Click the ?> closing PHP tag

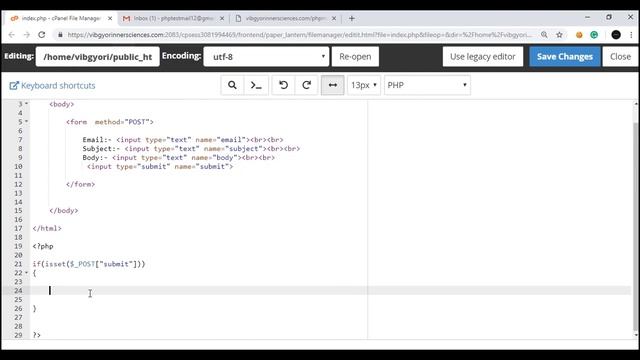point(37,335)
